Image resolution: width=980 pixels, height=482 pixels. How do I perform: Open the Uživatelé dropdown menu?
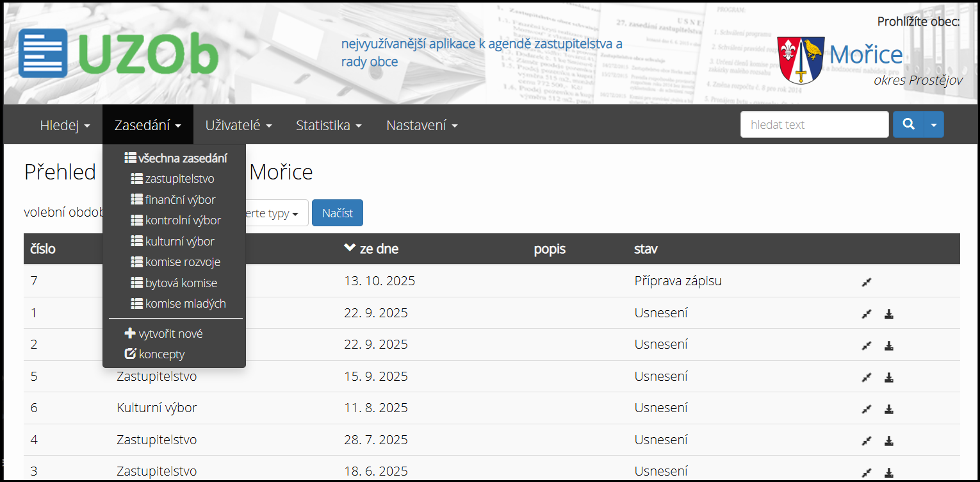point(239,125)
